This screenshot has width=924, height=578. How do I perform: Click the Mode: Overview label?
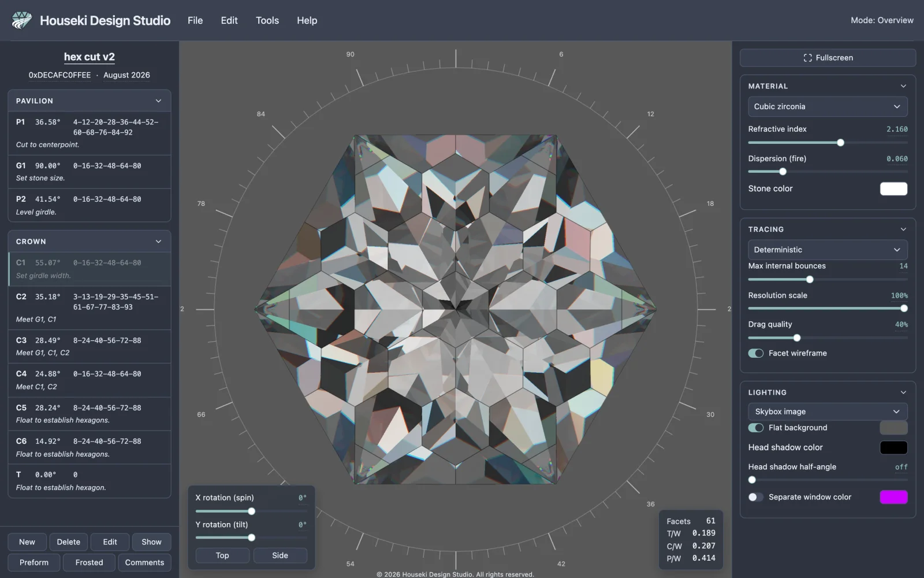(x=882, y=20)
